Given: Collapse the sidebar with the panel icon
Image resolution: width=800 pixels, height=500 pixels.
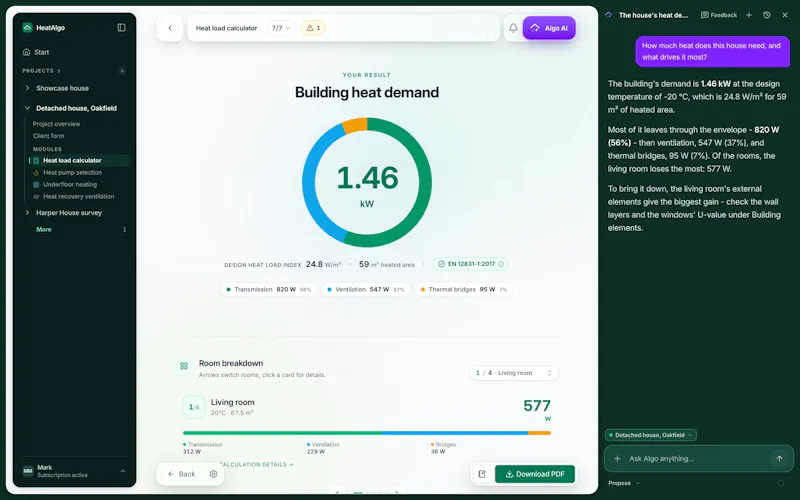Looking at the screenshot, I should tap(121, 28).
